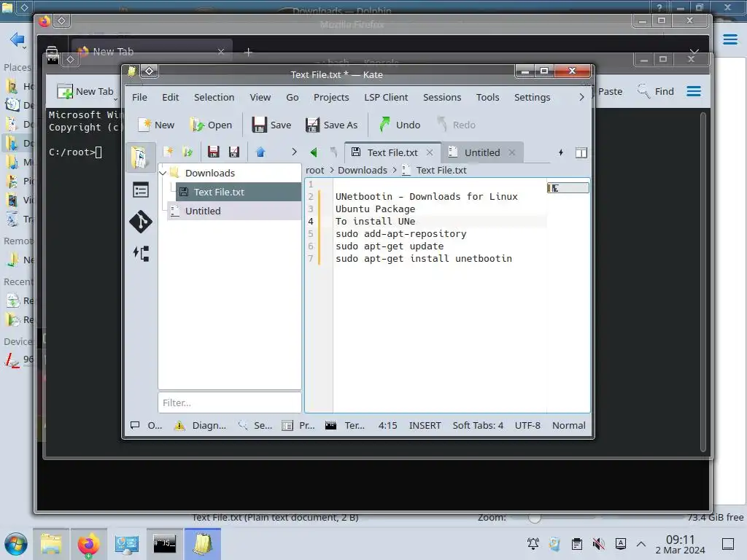Open the Normal highlighting mode dropdown
This screenshot has width=747, height=560.
click(569, 425)
